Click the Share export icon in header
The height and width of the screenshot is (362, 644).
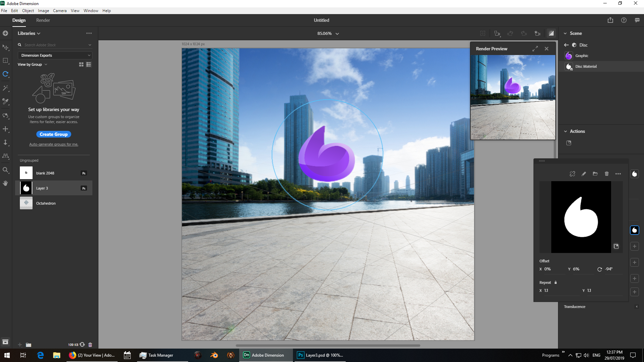pyautogui.click(x=610, y=20)
